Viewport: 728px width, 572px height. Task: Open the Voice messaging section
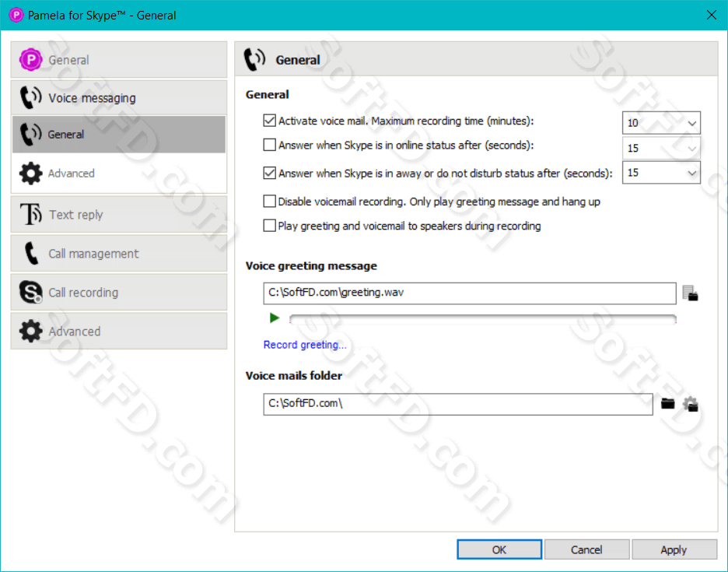tap(119, 97)
